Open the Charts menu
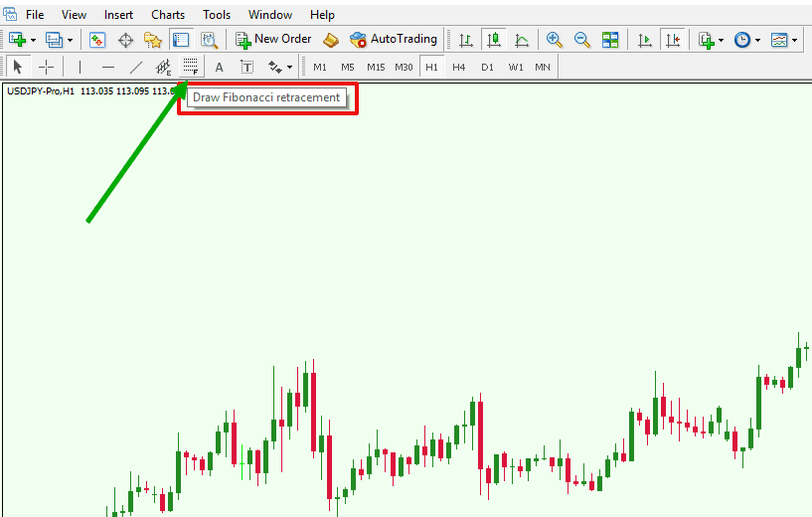The width and height of the screenshot is (812, 517). (x=168, y=15)
